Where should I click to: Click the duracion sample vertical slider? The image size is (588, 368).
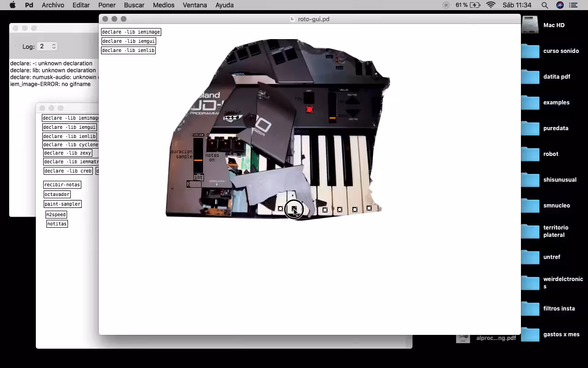[x=198, y=155]
